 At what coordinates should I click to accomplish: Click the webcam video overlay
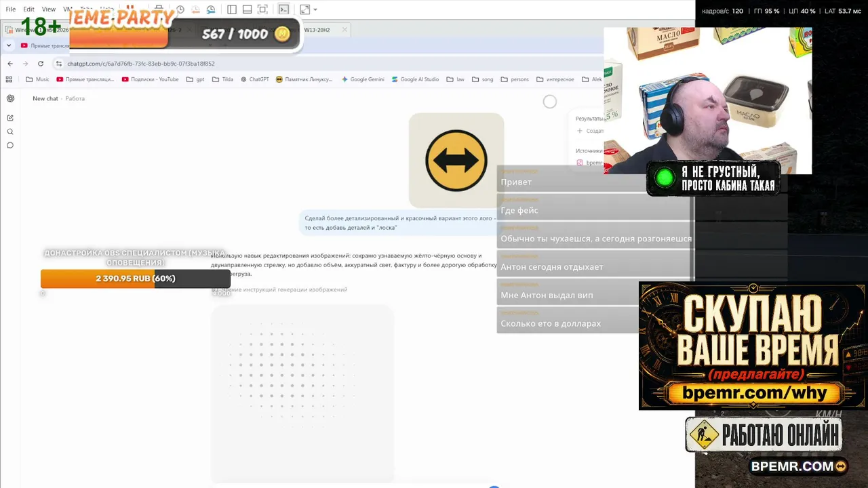[707, 101]
